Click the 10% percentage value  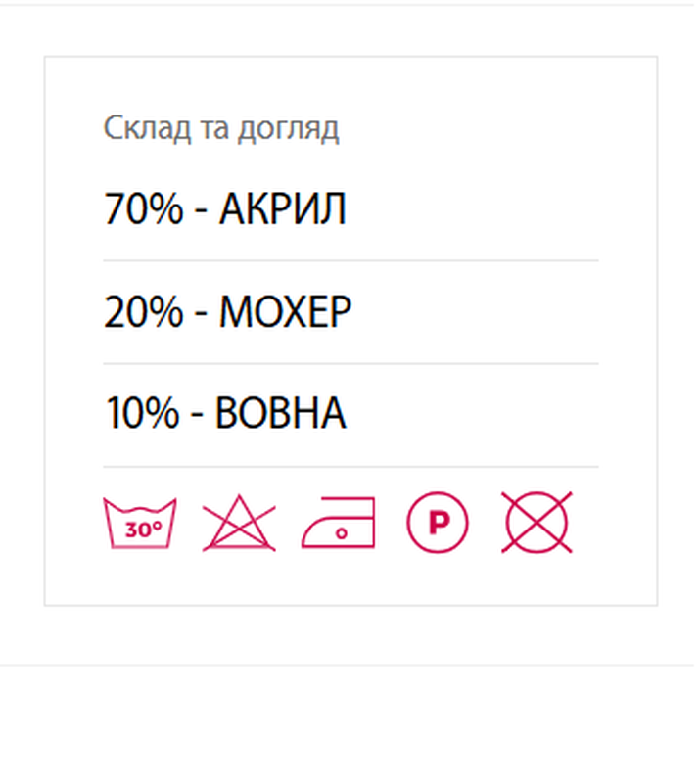tap(142, 414)
